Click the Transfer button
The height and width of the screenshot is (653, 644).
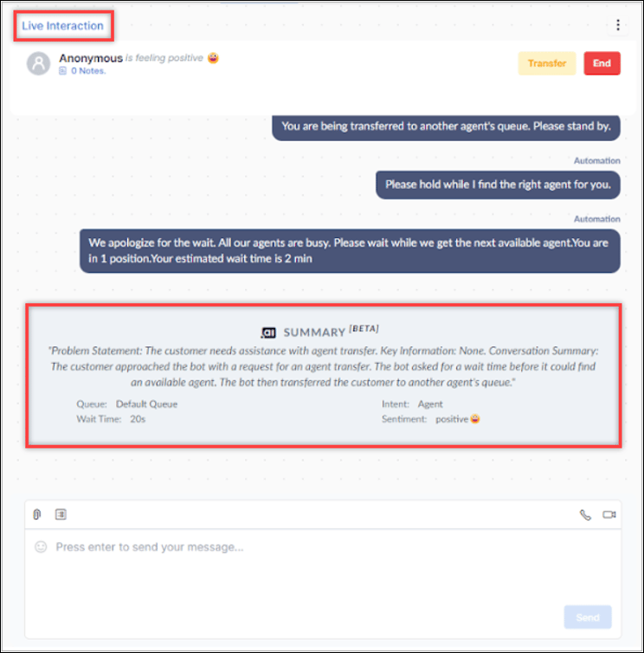[547, 63]
